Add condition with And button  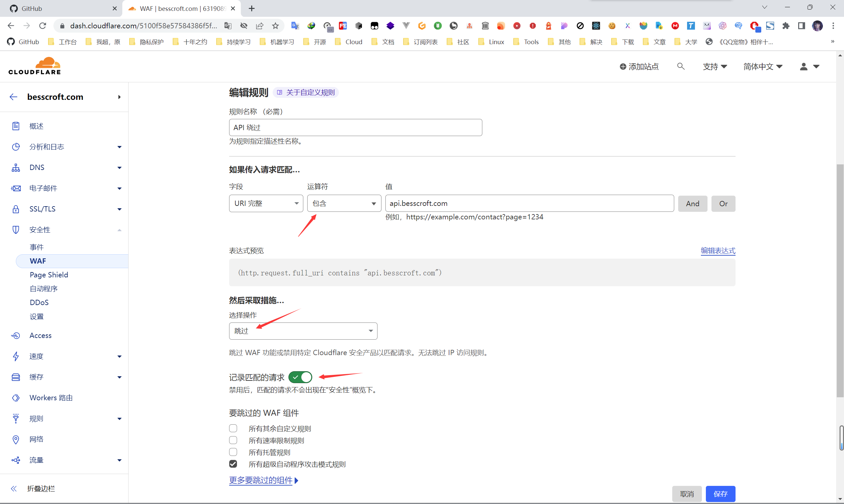[692, 204]
